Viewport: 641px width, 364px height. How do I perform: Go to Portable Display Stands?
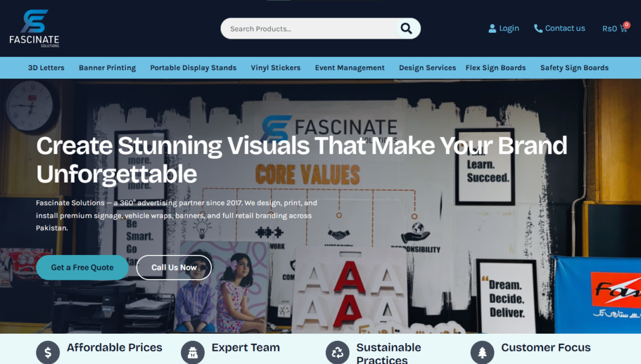click(x=193, y=68)
